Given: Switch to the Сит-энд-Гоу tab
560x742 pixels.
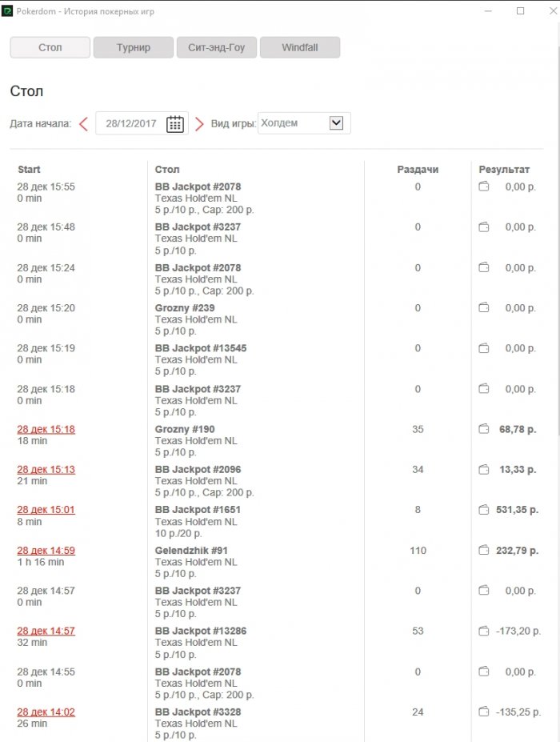Looking at the screenshot, I should pos(217,48).
